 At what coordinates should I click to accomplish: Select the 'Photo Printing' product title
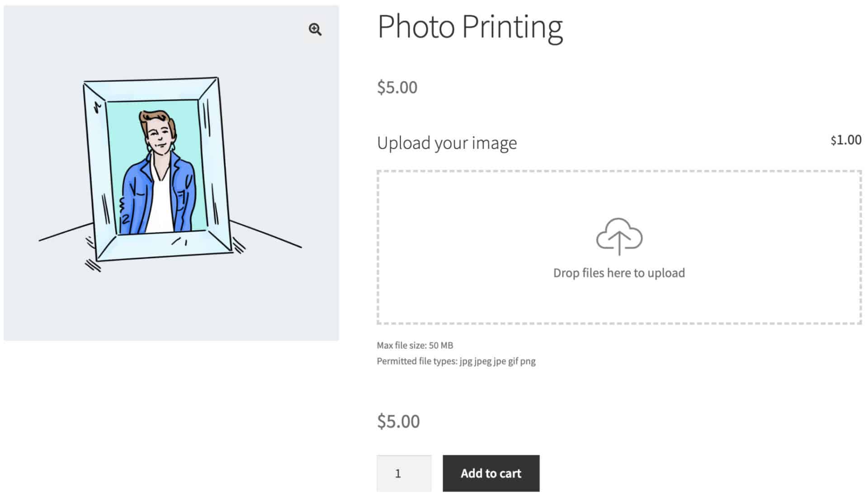click(x=470, y=27)
